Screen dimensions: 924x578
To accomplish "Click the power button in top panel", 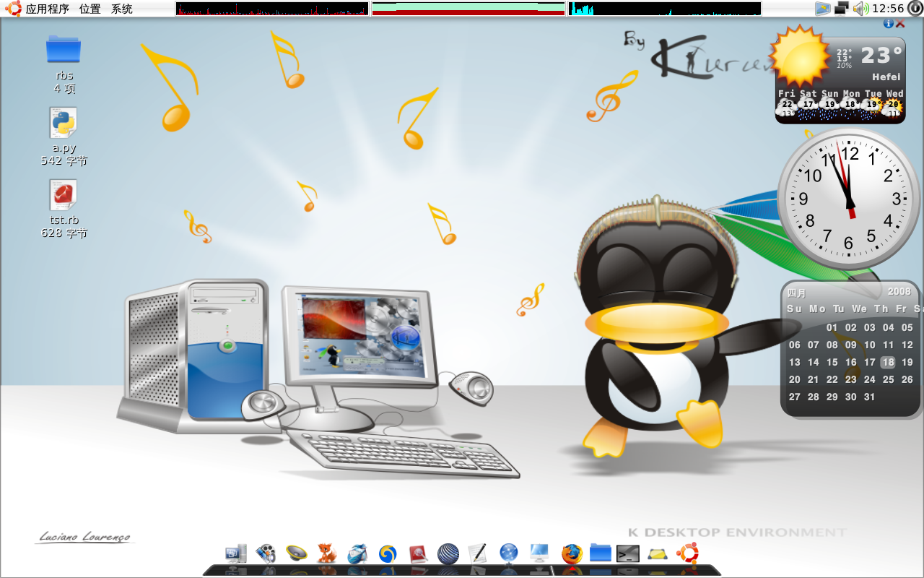I will point(915,9).
